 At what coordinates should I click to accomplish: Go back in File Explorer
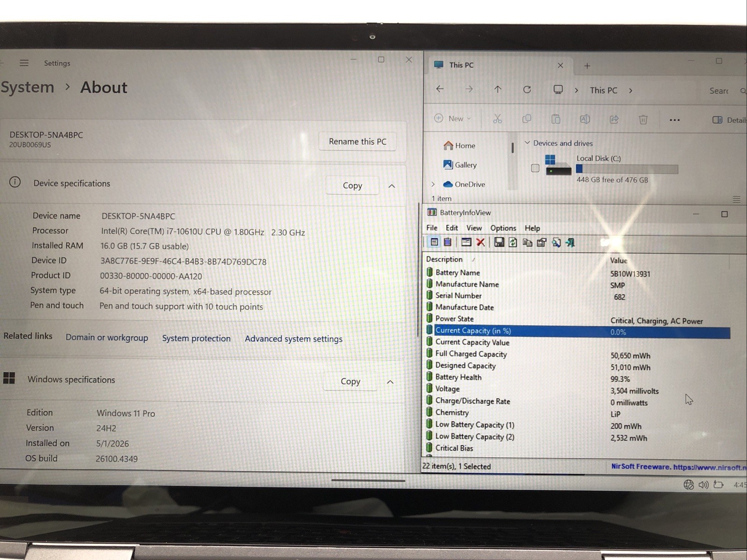pyautogui.click(x=440, y=89)
